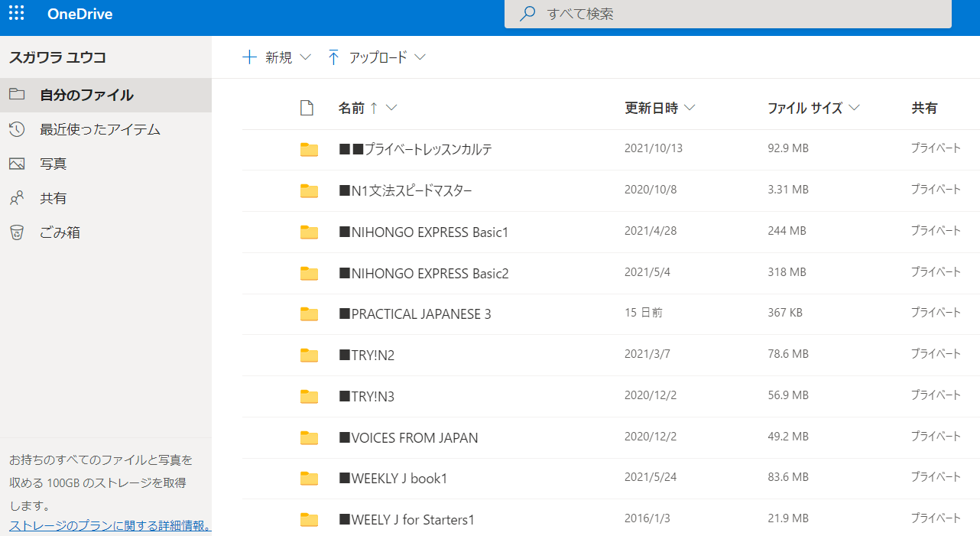Click プライベート sharing status for ■TRY!N2 row
Image resolution: width=980 pixels, height=536 pixels.
point(936,354)
